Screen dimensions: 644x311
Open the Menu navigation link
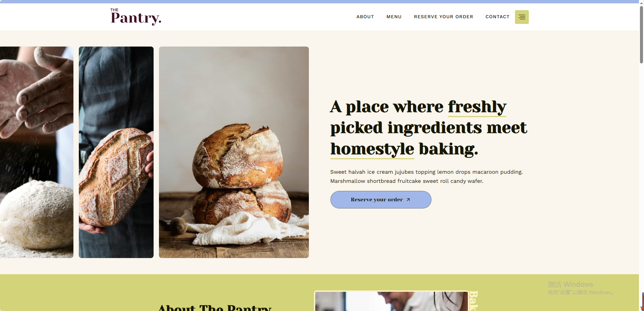(394, 17)
